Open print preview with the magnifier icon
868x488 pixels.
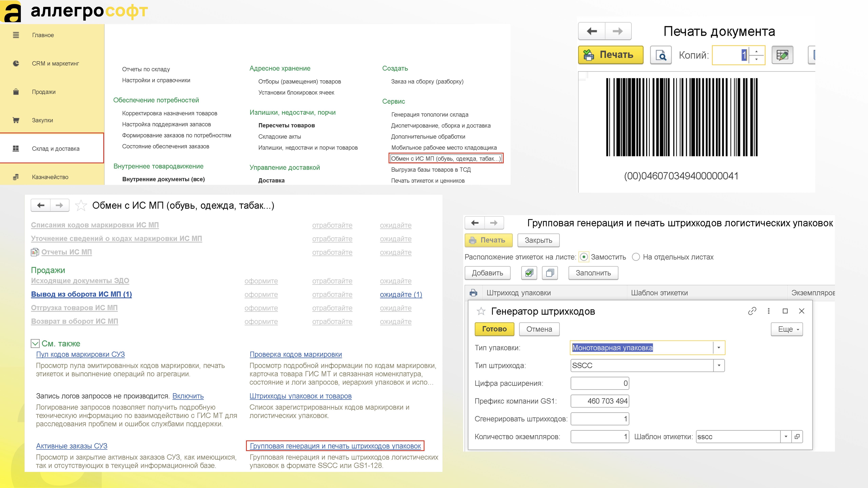pos(661,55)
